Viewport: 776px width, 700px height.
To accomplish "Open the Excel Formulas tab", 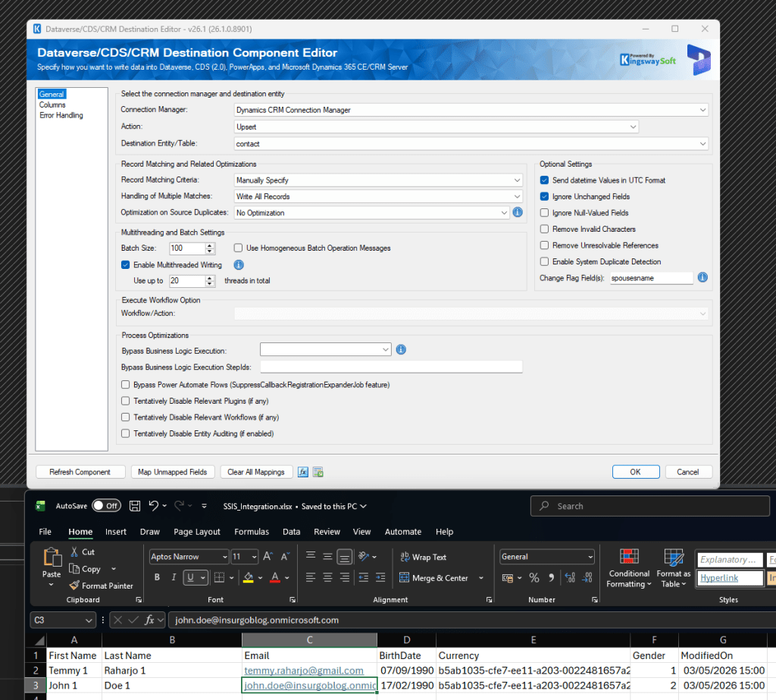I will [x=252, y=531].
